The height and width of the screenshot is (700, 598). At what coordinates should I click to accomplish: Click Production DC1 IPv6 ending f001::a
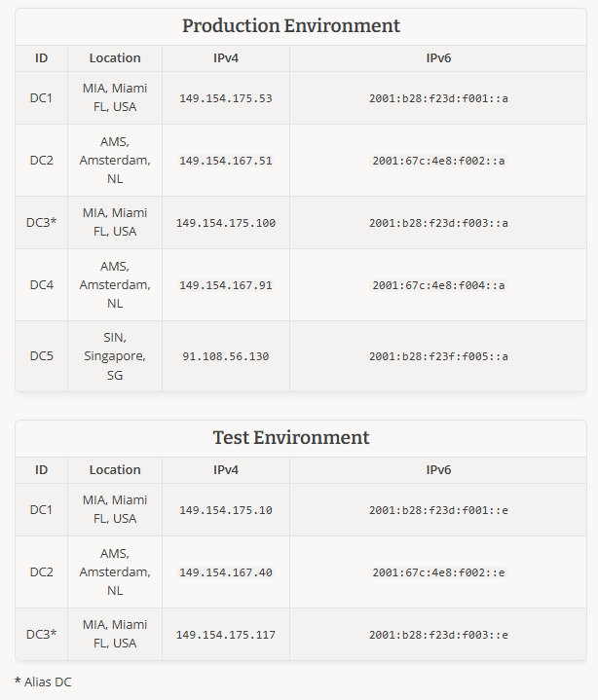[x=438, y=98]
